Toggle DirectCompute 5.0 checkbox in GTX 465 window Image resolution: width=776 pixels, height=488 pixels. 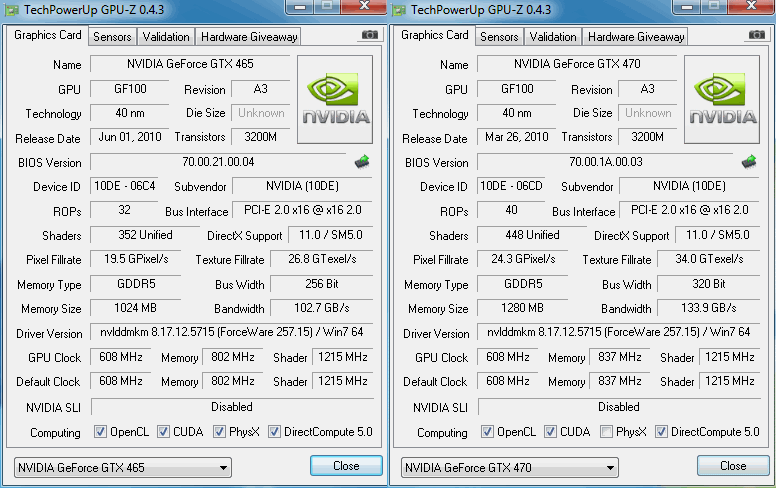(274, 432)
